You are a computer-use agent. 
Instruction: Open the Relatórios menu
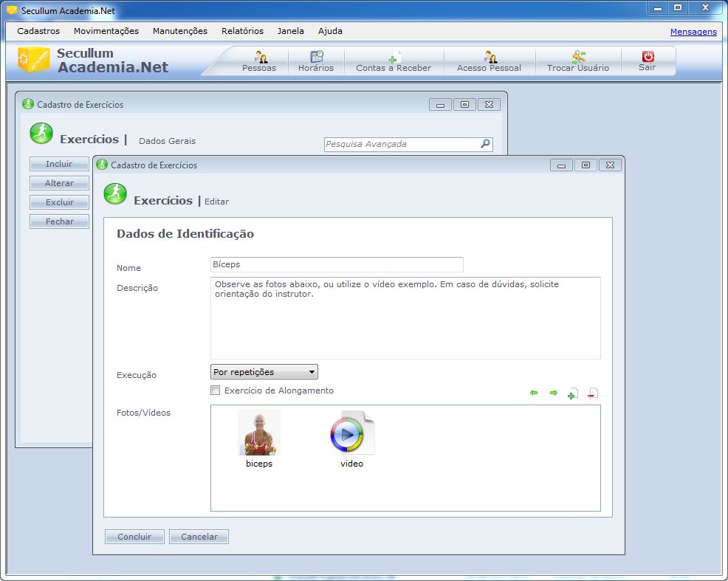tap(242, 31)
